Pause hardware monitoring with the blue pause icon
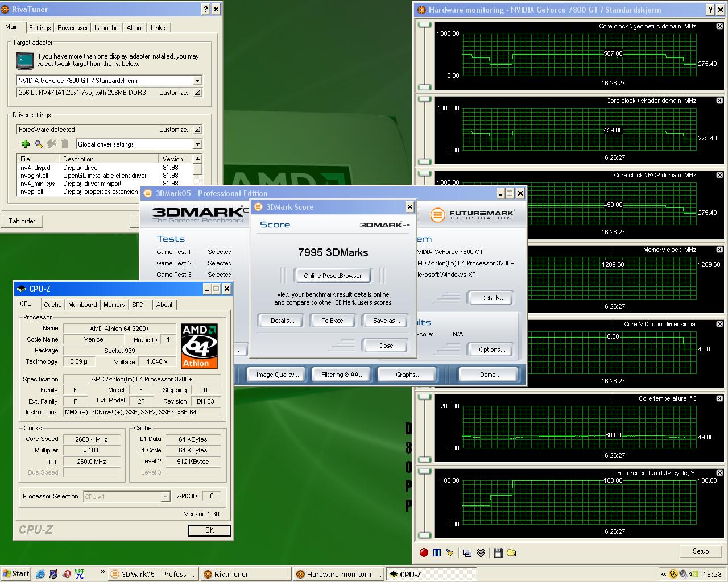Image resolution: width=728 pixels, height=582 pixels. 437,552
